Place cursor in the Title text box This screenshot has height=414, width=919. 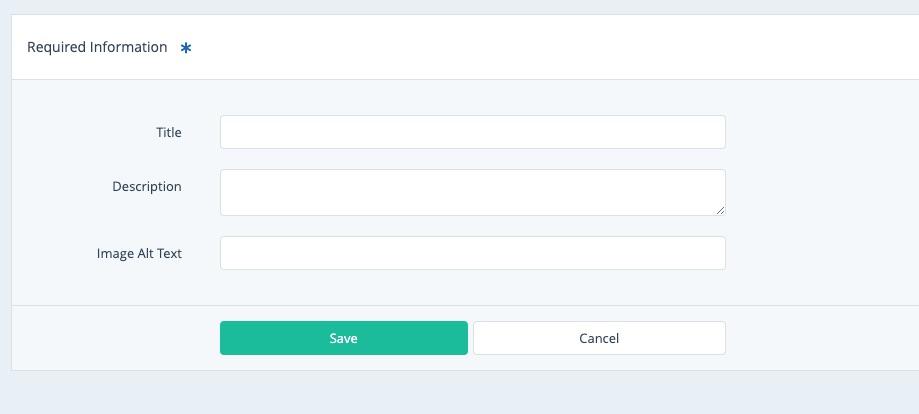point(472,132)
